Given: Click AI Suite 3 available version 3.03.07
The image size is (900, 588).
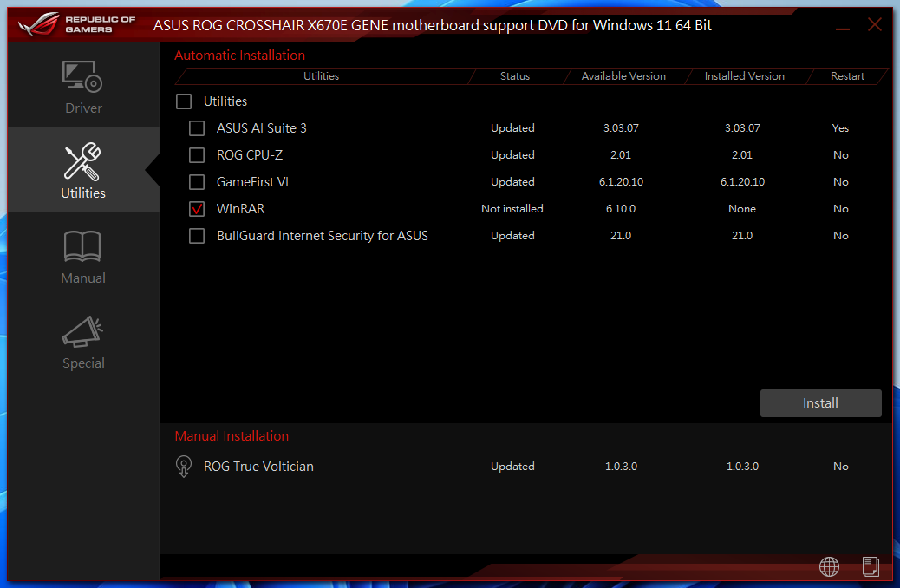Looking at the screenshot, I should pyautogui.click(x=621, y=128).
